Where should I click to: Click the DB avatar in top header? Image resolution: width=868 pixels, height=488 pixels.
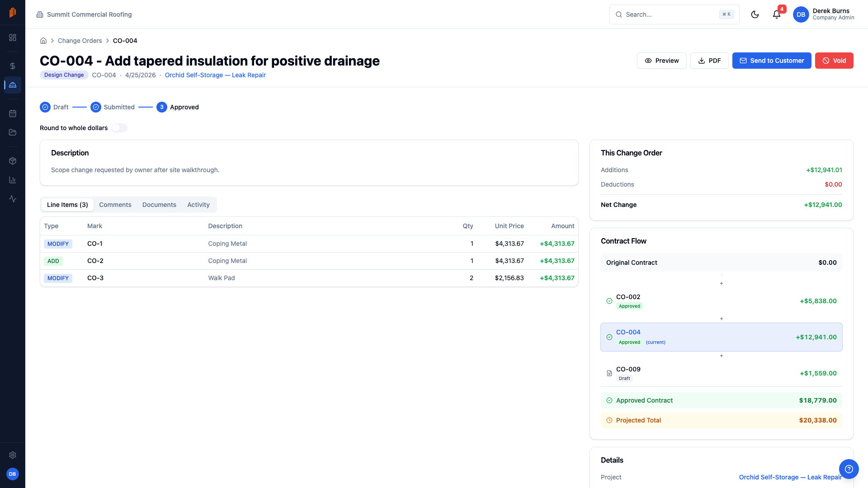801,14
